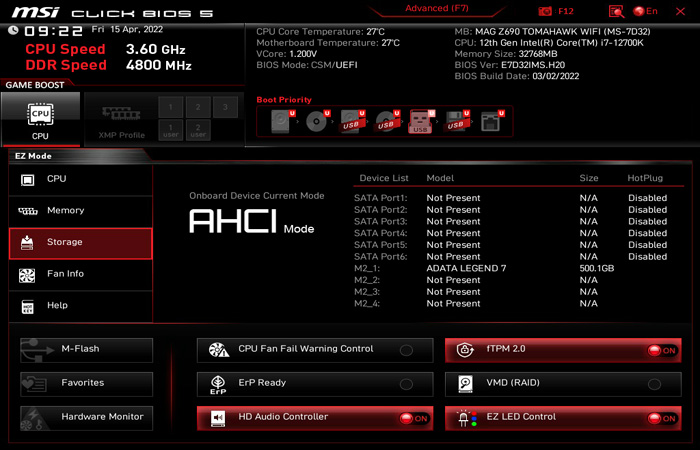Select XMP profile number 1

coord(171,107)
